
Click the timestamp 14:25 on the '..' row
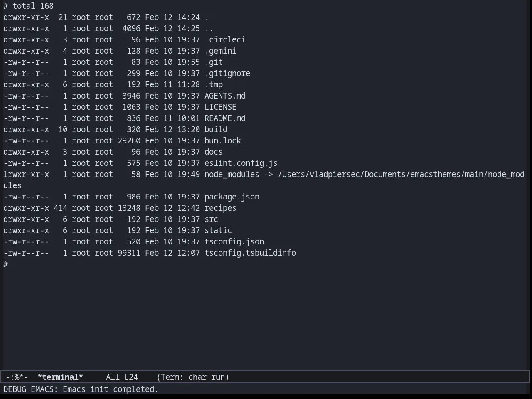[188, 28]
